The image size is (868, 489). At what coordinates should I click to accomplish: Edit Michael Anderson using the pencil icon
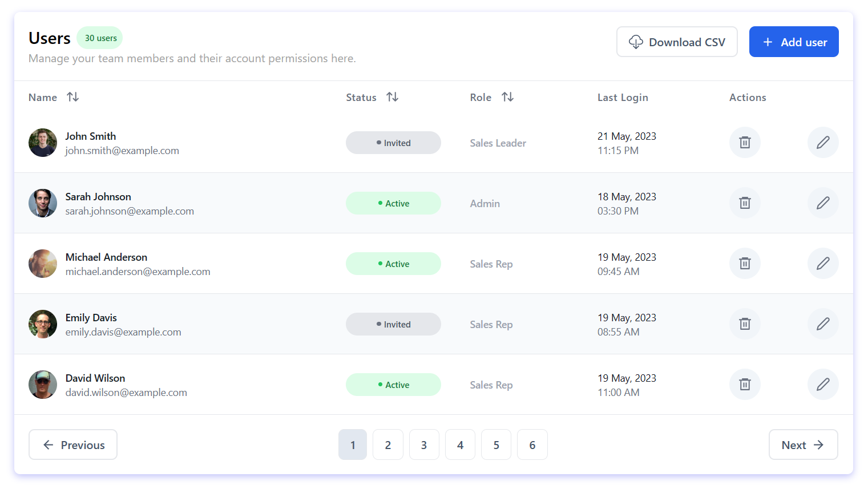click(x=823, y=264)
